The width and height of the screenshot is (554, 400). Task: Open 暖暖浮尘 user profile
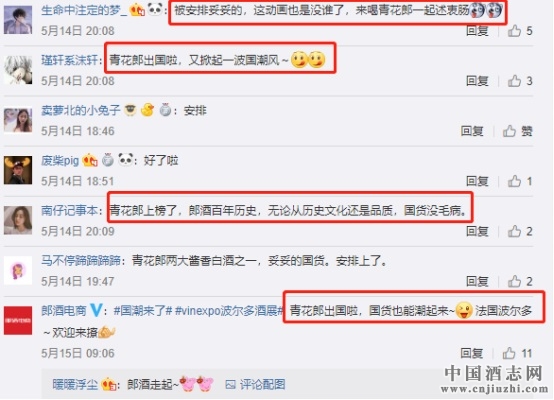coord(75,384)
